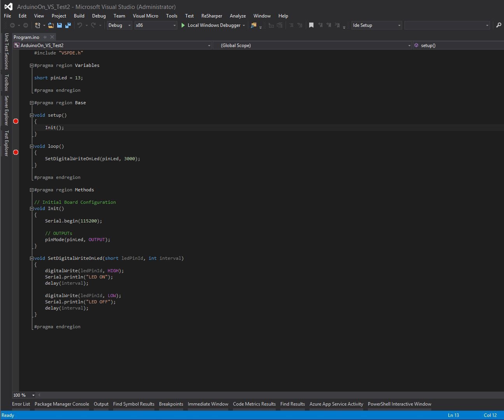The height and width of the screenshot is (420, 504).
Task: Click the increase indent icon
Action: pos(279,25)
